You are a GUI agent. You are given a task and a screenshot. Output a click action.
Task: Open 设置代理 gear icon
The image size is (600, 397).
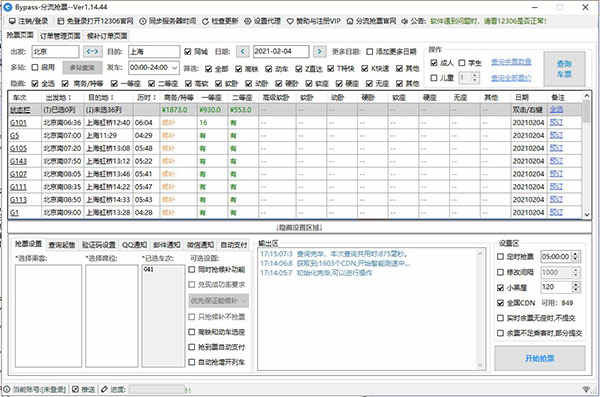(x=248, y=21)
